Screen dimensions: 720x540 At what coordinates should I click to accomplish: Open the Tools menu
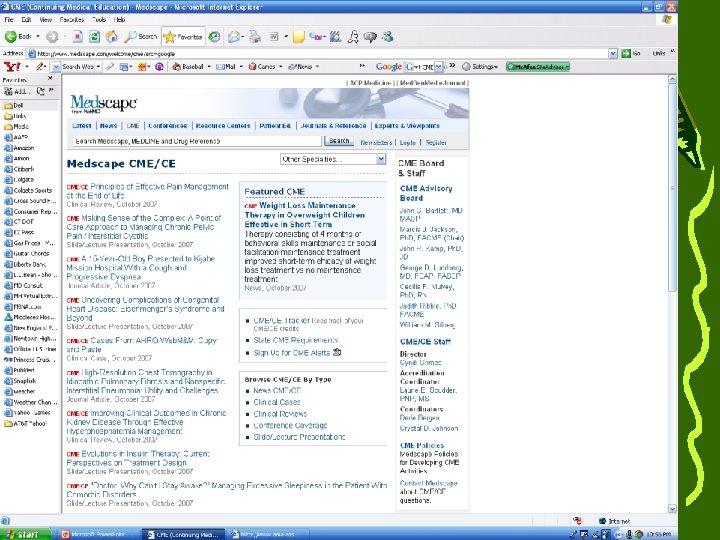[99, 20]
